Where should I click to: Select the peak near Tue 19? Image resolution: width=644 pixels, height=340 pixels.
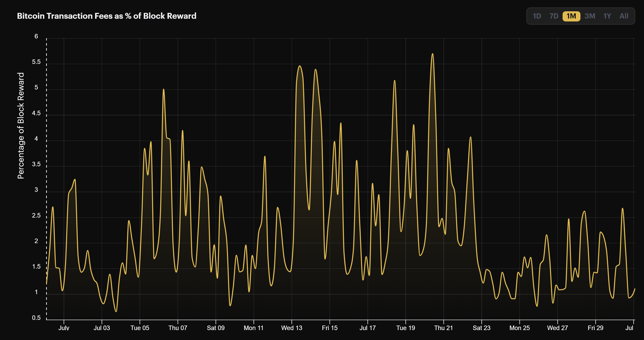[x=394, y=81]
